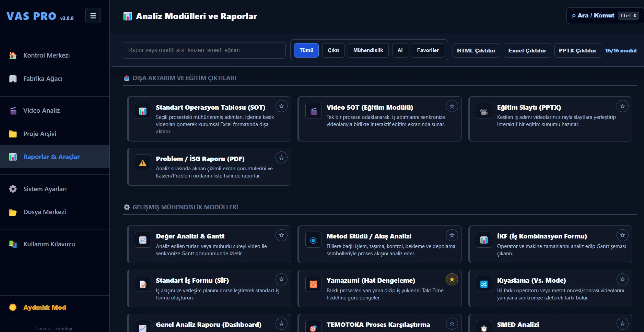Click the Rapor veya modül ara search box
The image size is (644, 332).
pyautogui.click(x=204, y=50)
